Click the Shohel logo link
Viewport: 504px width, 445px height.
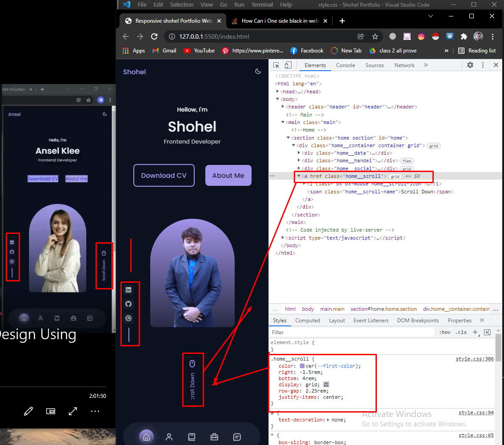coord(134,72)
